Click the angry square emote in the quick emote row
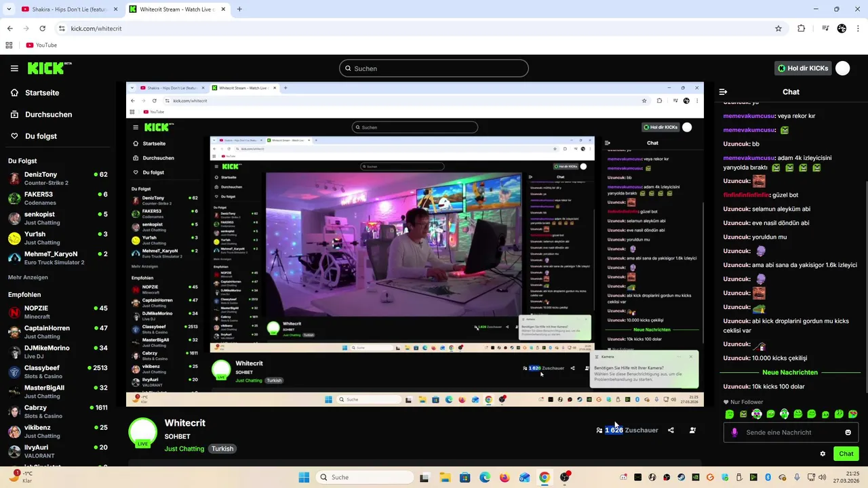This screenshot has height=488, width=868. (743, 414)
